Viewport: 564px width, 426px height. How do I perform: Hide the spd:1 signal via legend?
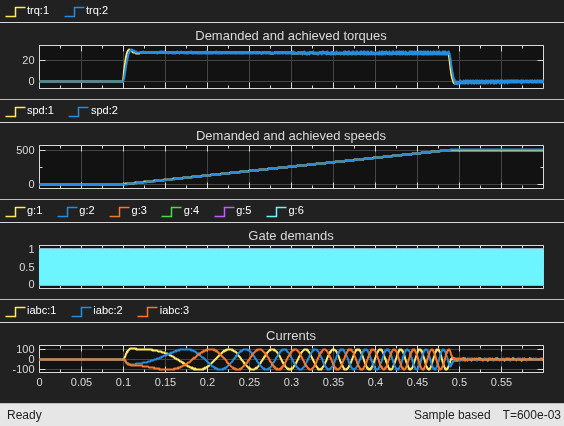coord(29,111)
